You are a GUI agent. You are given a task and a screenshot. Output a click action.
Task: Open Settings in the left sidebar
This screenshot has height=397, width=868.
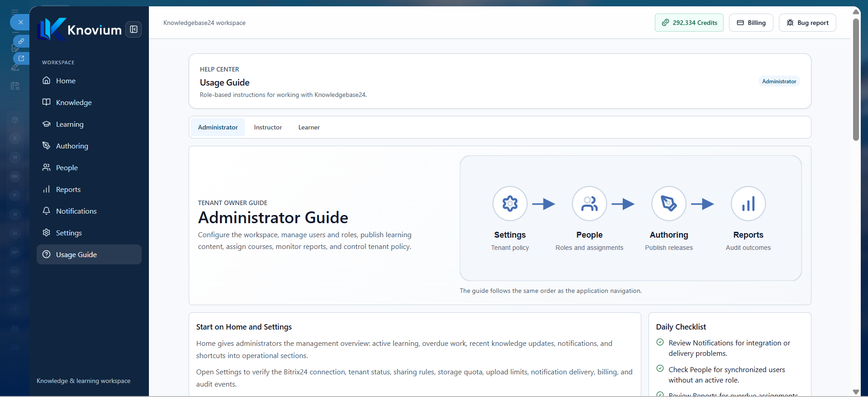[x=89, y=233]
